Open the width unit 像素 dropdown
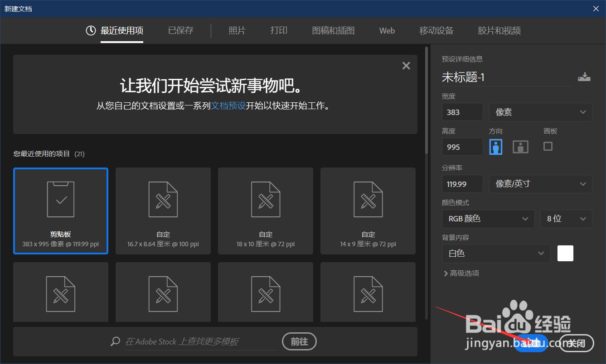This screenshot has height=364, width=606. pos(540,112)
